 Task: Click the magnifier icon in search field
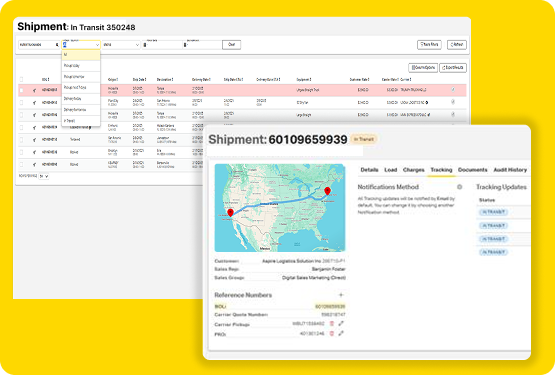point(57,45)
